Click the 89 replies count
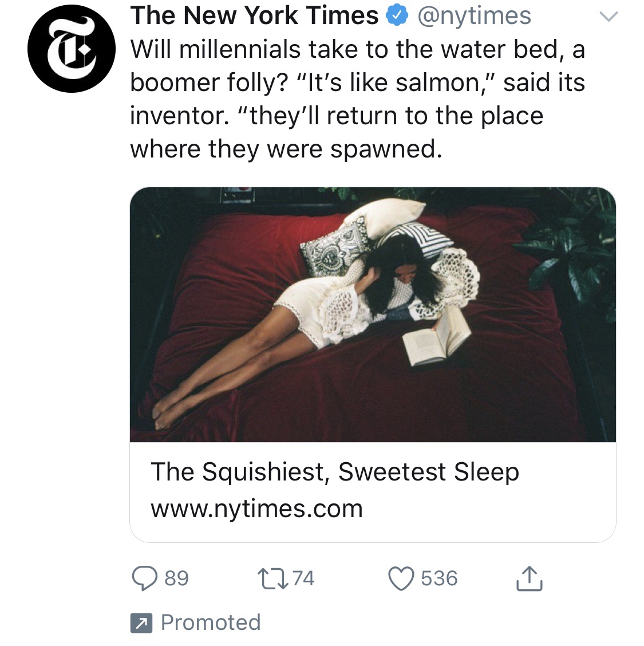Screen dimensions: 644x646 point(177,578)
